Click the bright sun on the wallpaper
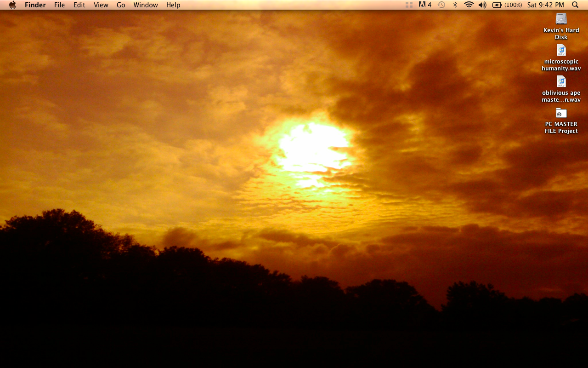Image resolution: width=588 pixels, height=368 pixels. pos(312,146)
